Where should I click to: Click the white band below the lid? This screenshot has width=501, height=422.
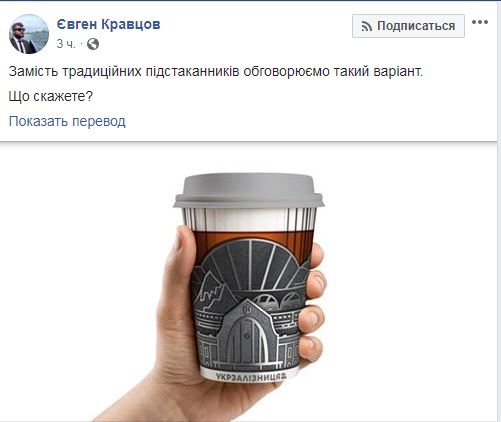coord(249,219)
